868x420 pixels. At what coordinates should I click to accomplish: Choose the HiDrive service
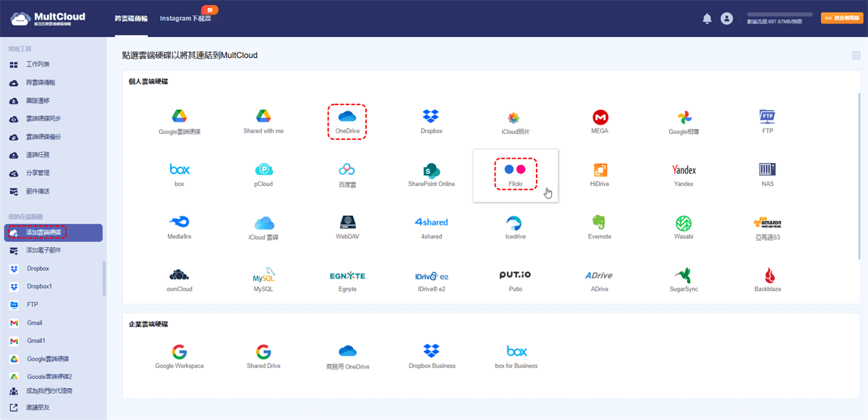[600, 169]
